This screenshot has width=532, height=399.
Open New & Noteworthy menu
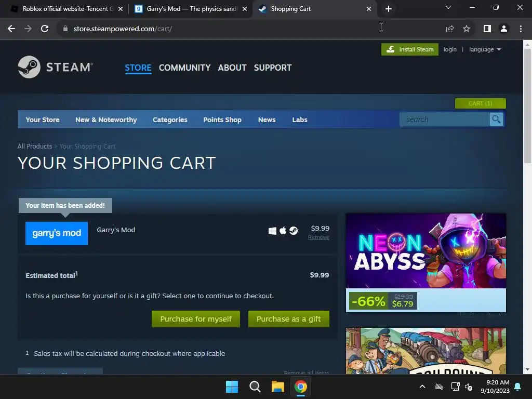click(106, 120)
